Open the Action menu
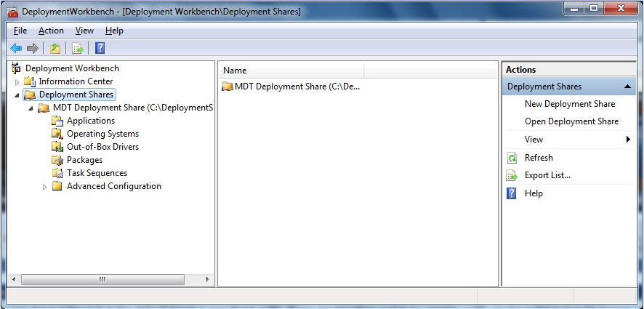 (x=51, y=31)
